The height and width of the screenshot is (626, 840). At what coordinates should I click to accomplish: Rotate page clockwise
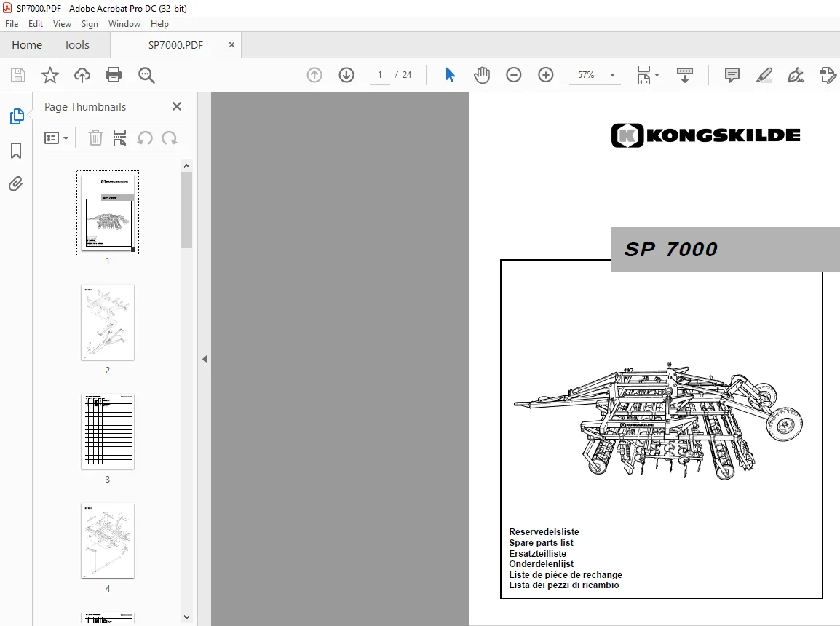170,138
